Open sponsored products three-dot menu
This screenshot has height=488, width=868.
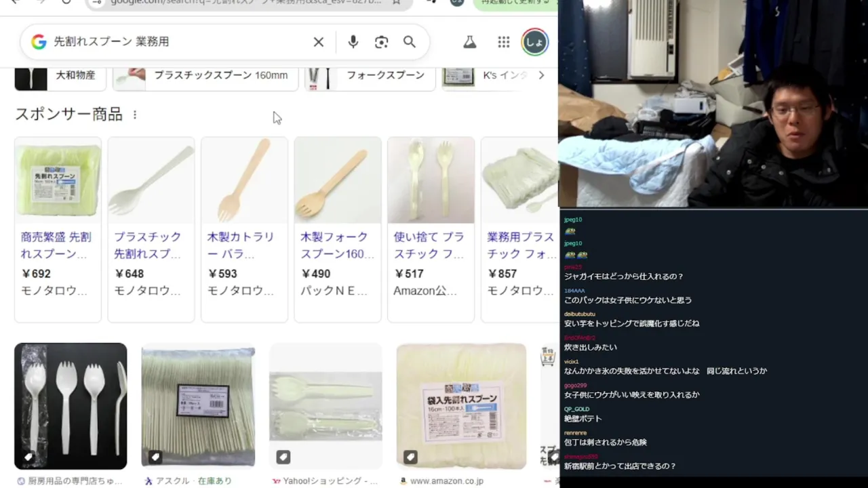(x=134, y=115)
